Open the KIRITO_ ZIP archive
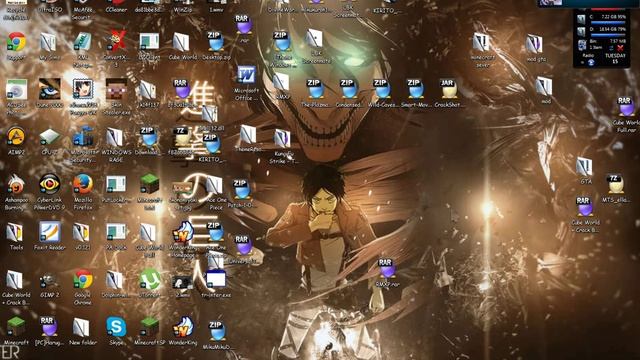 211,144
